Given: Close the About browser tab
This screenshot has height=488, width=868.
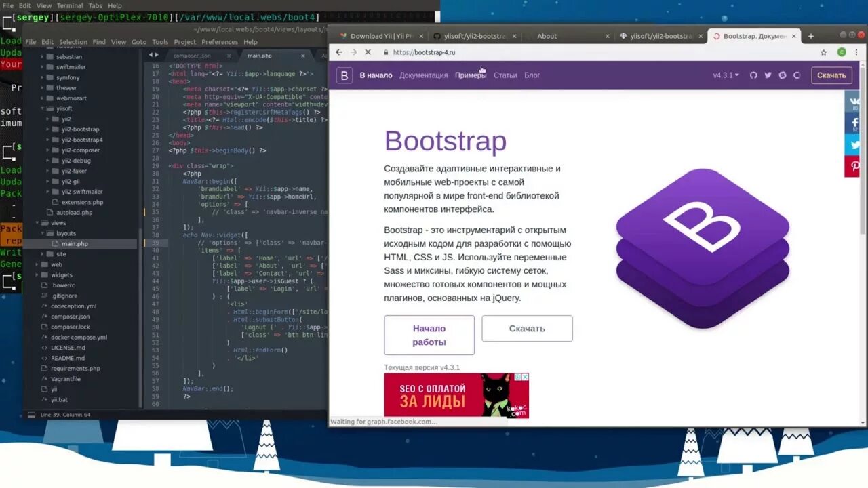Looking at the screenshot, I should tap(607, 36).
